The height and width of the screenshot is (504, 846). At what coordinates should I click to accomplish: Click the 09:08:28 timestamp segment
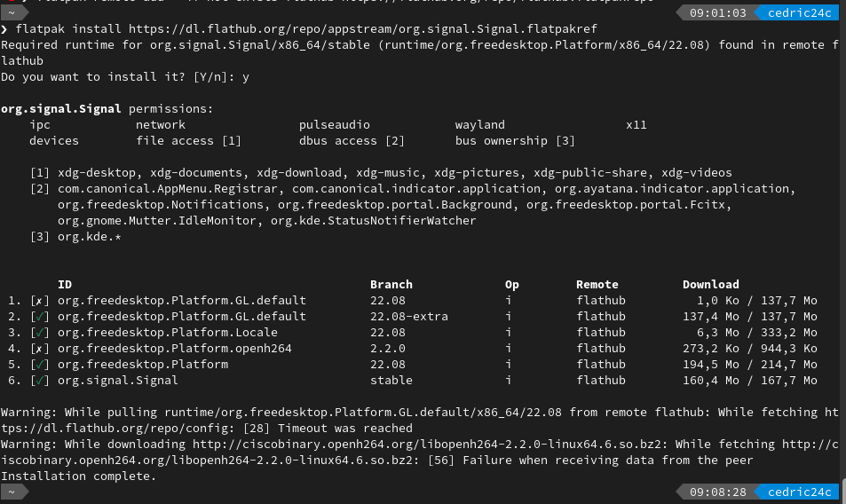[x=717, y=492]
